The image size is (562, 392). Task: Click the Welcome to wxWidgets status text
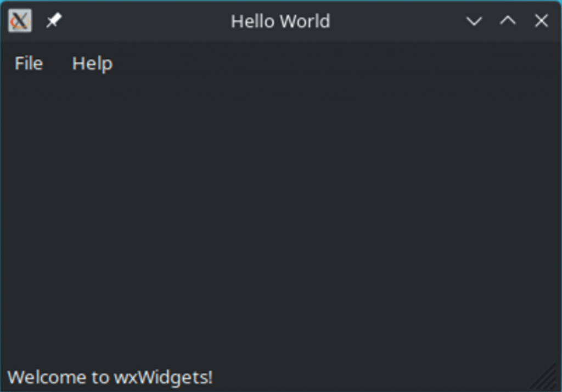click(x=110, y=377)
